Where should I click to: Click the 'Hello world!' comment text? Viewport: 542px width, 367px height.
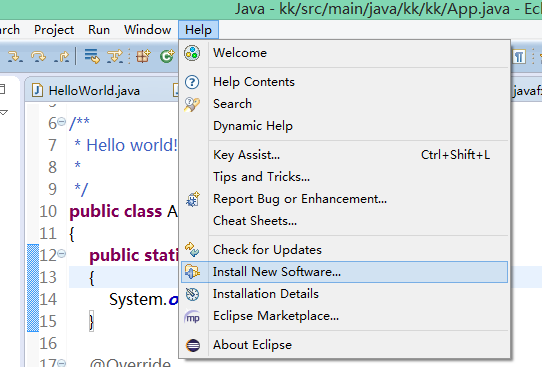[x=132, y=145]
